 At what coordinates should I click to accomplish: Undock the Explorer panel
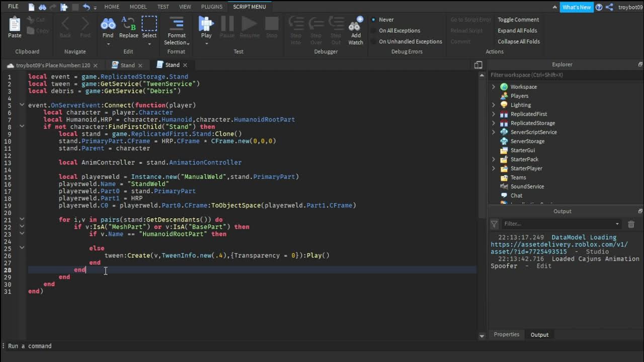click(x=640, y=64)
